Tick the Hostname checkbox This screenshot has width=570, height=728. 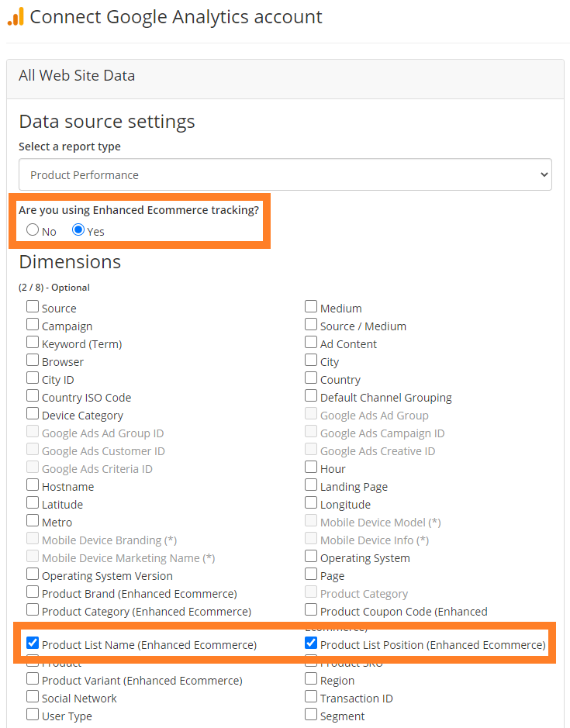coord(33,485)
